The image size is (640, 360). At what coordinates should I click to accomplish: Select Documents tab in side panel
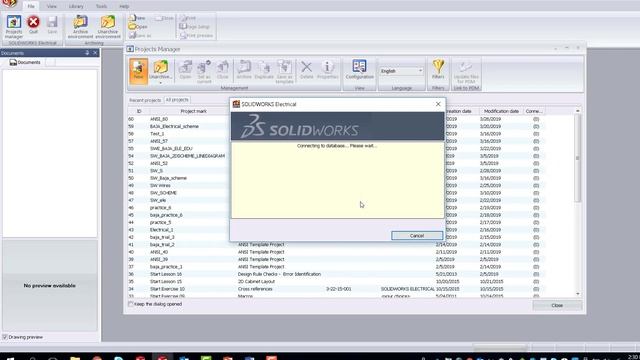point(25,62)
